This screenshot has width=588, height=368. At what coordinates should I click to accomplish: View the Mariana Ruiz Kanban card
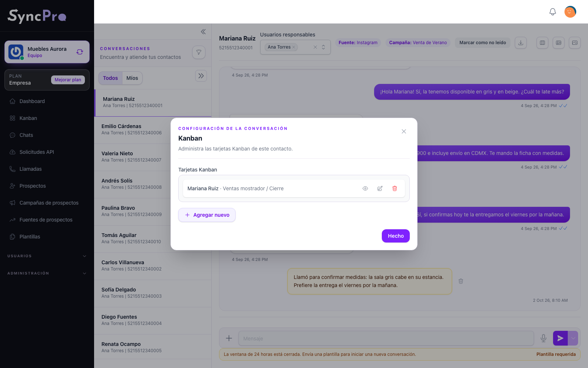pos(365,188)
